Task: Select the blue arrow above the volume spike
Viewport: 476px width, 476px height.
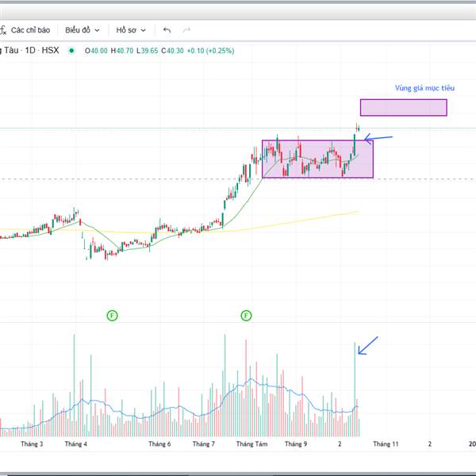Action: tap(369, 345)
